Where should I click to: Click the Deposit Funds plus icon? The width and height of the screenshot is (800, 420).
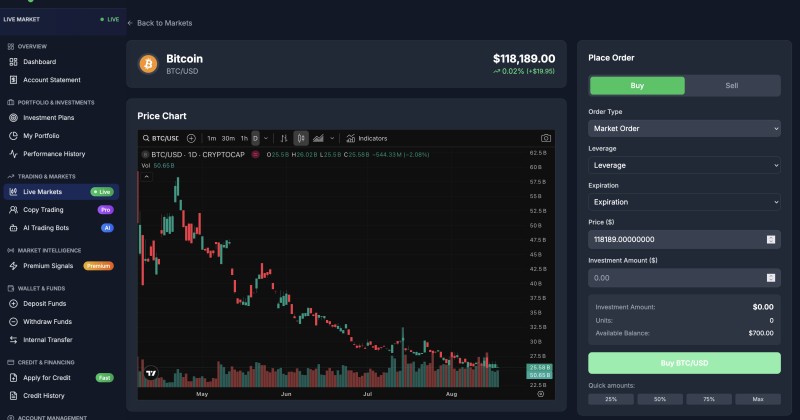click(x=13, y=304)
